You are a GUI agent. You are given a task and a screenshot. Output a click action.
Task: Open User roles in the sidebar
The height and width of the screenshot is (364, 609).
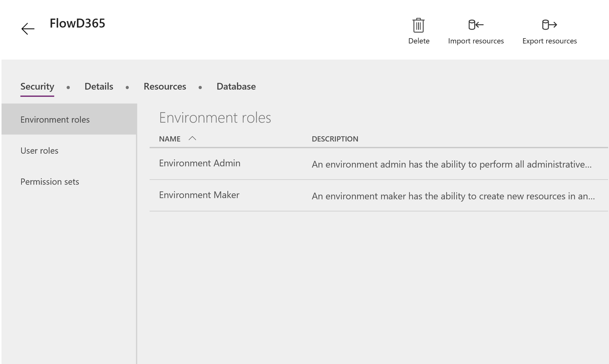coord(39,150)
